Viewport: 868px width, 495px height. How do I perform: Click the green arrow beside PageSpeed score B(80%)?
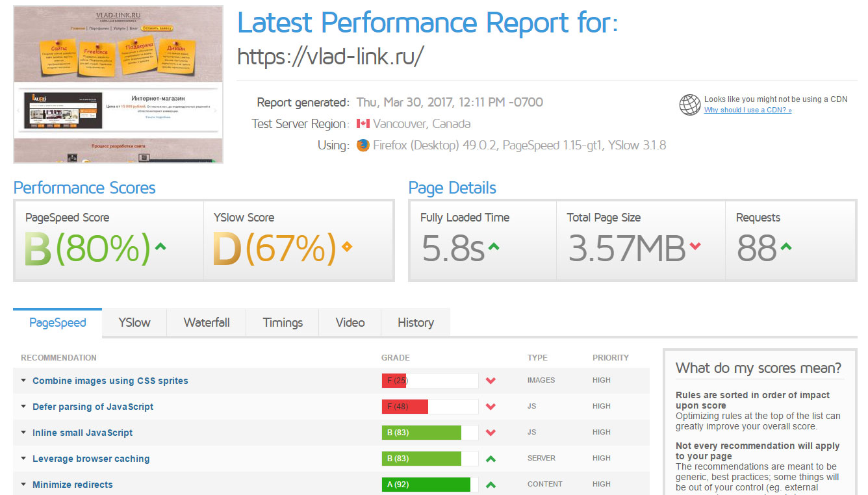[160, 246]
